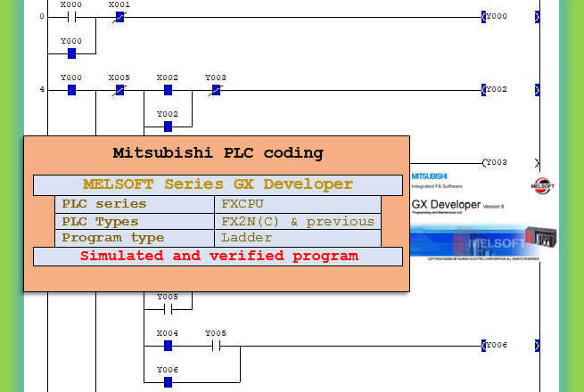Click the Y002 output coil
Image resolution: width=584 pixels, height=392 pixels.
[510, 90]
